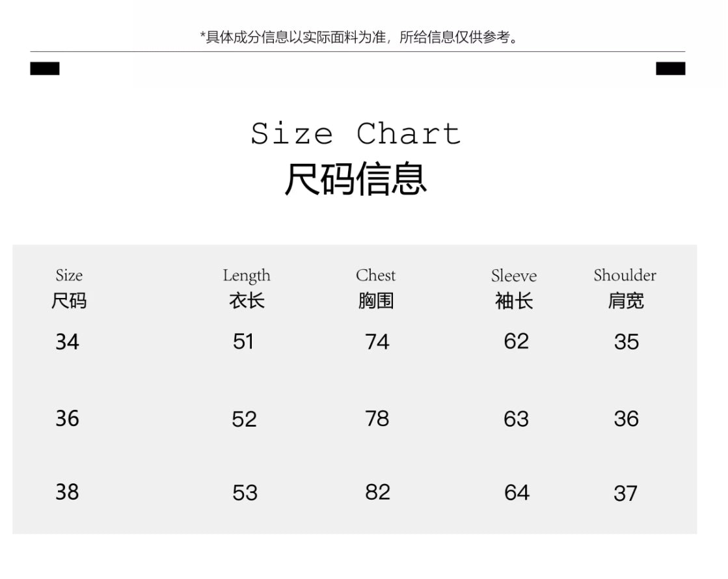Click length value 51
Image resolution: width=728 pixels, height=579 pixels.
(243, 342)
